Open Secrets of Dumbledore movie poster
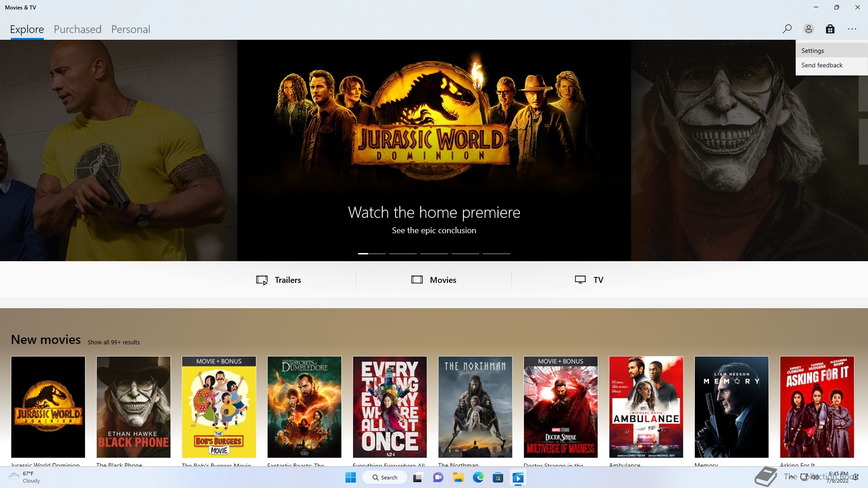Image resolution: width=868 pixels, height=488 pixels. pos(304,407)
